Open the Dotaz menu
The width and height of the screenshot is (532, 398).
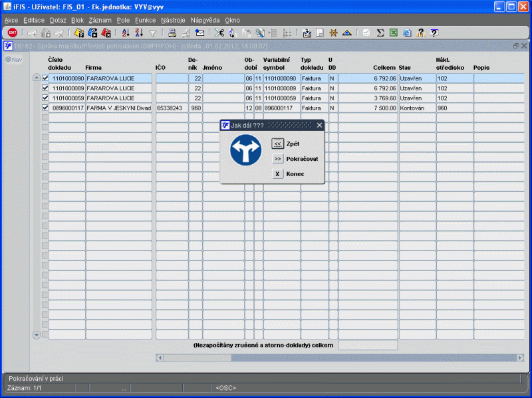58,21
